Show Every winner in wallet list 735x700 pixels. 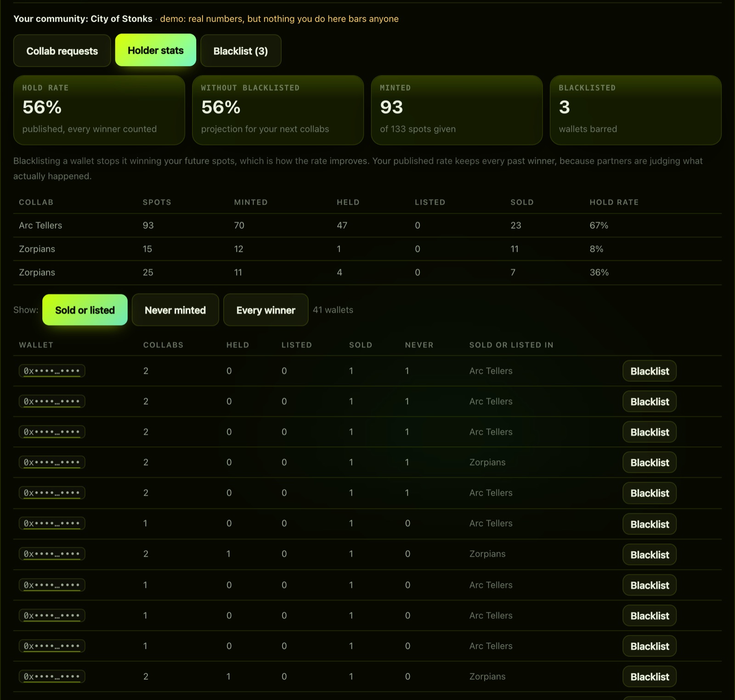[x=266, y=310]
